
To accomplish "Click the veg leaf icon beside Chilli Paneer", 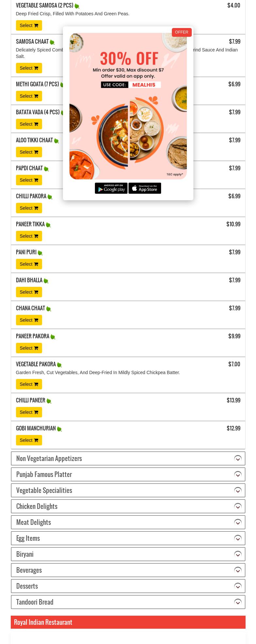I will 49,401.
